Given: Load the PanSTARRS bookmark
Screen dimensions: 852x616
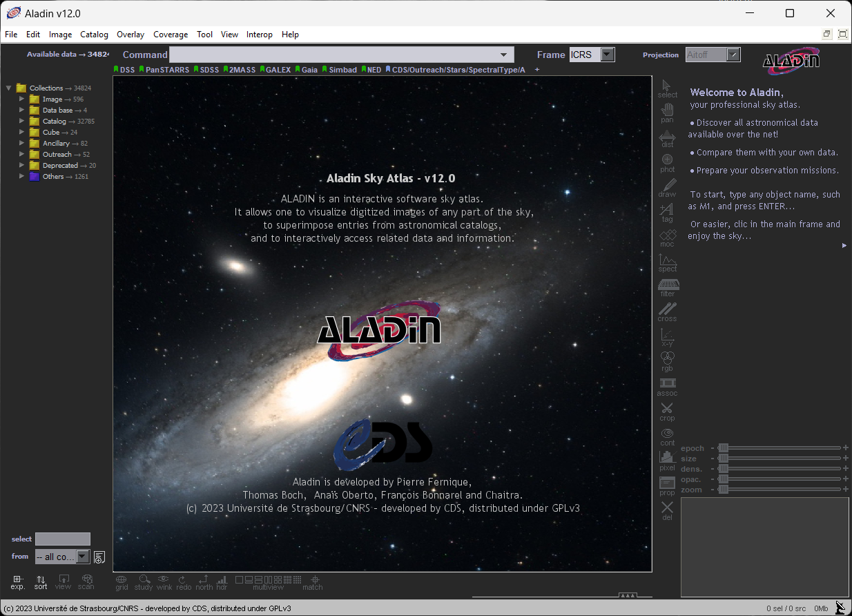Looking at the screenshot, I should [164, 70].
